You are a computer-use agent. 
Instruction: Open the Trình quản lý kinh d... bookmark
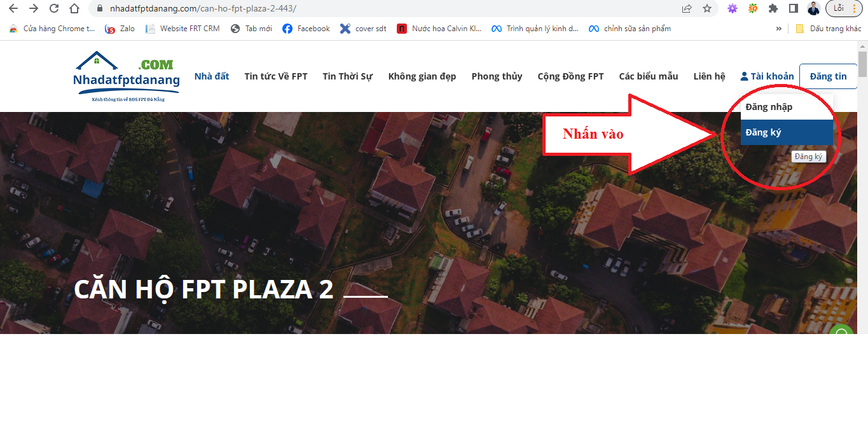[535, 29]
